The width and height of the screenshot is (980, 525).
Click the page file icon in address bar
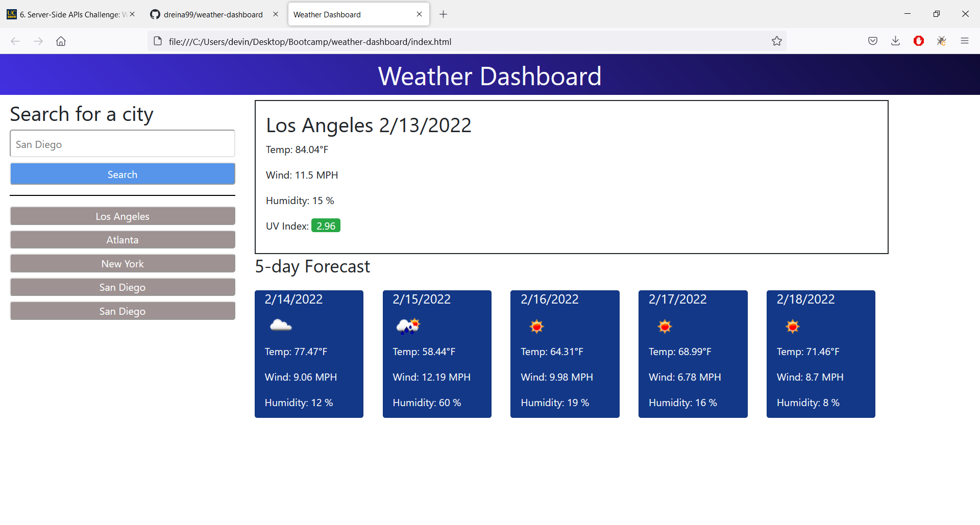(x=158, y=41)
